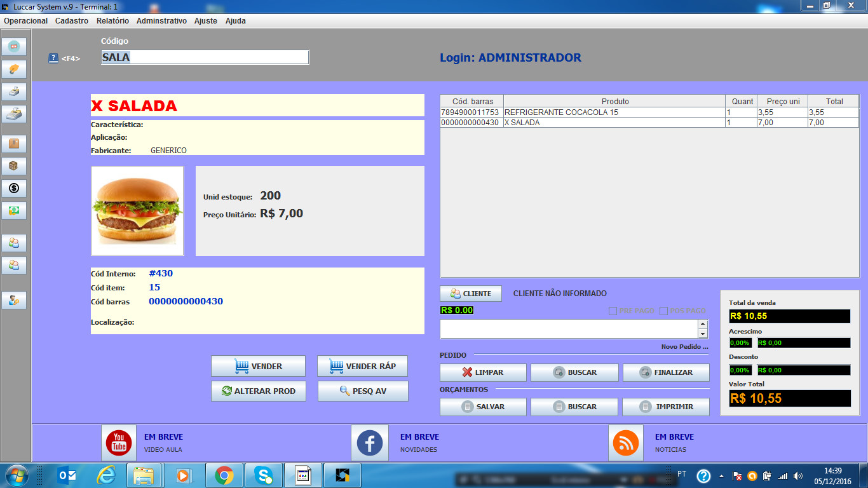Click the notes box up arrow
The image size is (868, 488).
703,324
